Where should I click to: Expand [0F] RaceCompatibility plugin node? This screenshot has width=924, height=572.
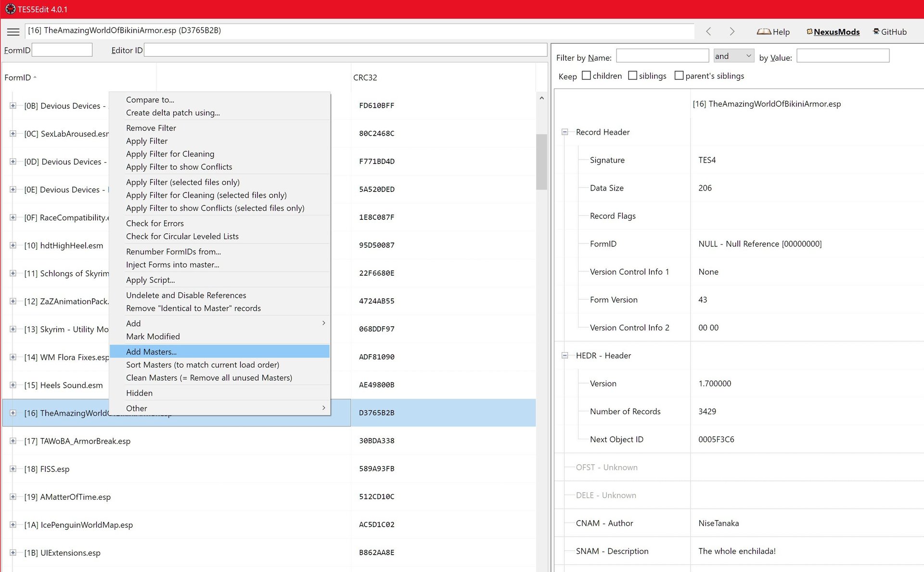[x=13, y=217]
